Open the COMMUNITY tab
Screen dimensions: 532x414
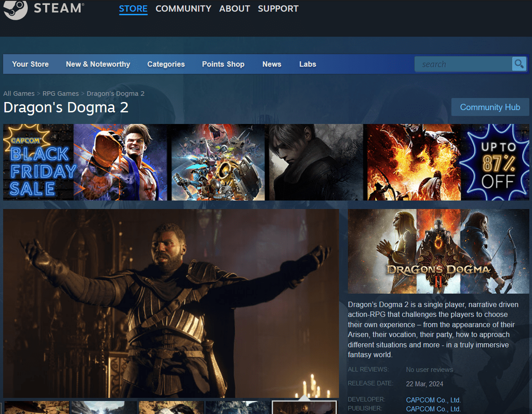tap(183, 9)
